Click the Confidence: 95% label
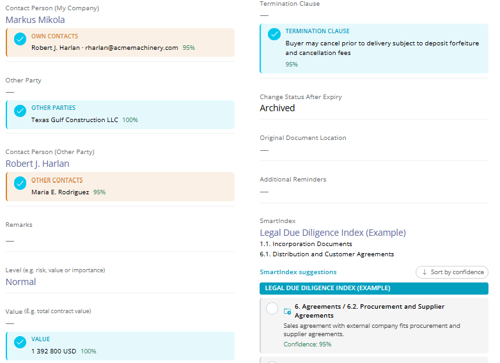Screen dimensions: 500x363 click(307, 344)
